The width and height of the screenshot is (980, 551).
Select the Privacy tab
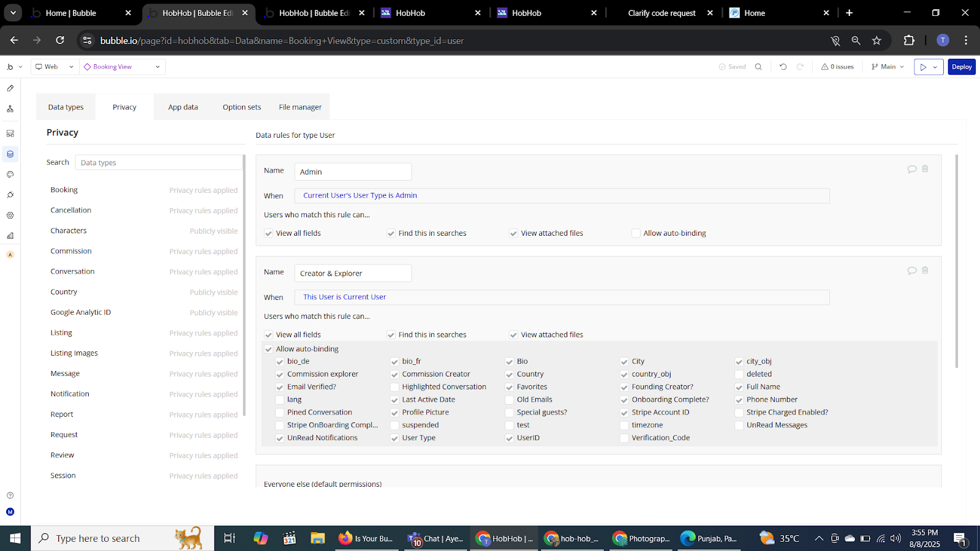coord(124,107)
